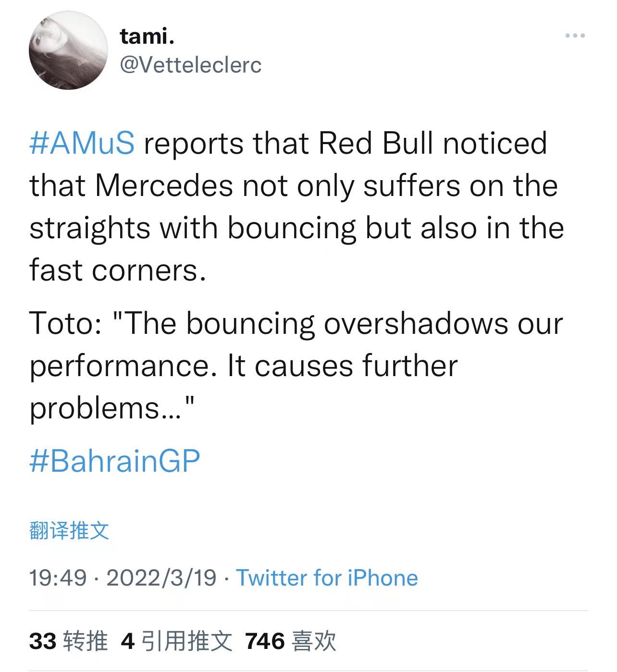View the 33 转推 retweets list
The image size is (617, 672).
click(68, 641)
